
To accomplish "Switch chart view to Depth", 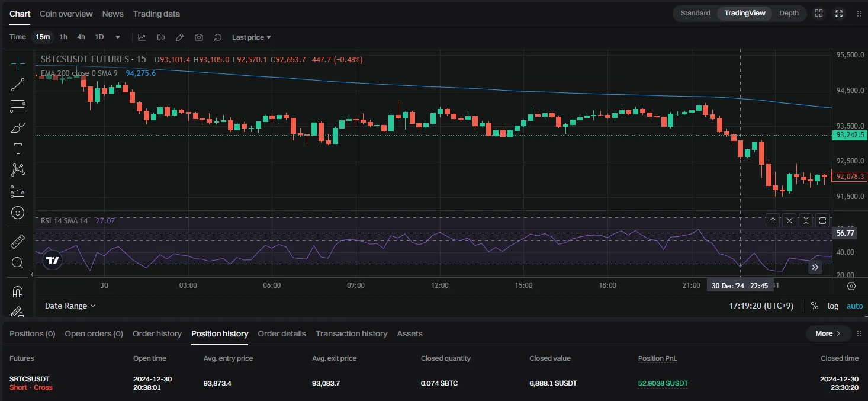I will (x=789, y=13).
